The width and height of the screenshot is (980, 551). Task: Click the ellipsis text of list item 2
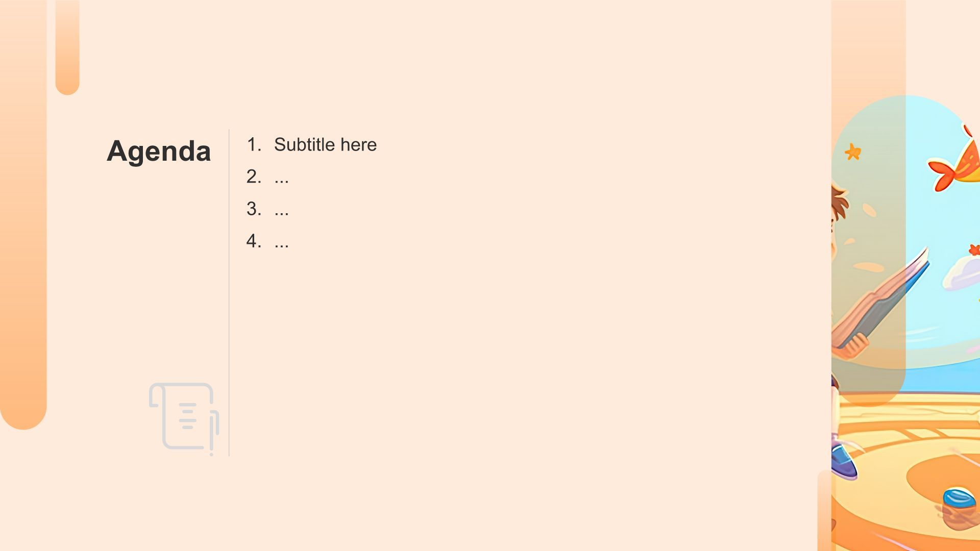pos(281,178)
